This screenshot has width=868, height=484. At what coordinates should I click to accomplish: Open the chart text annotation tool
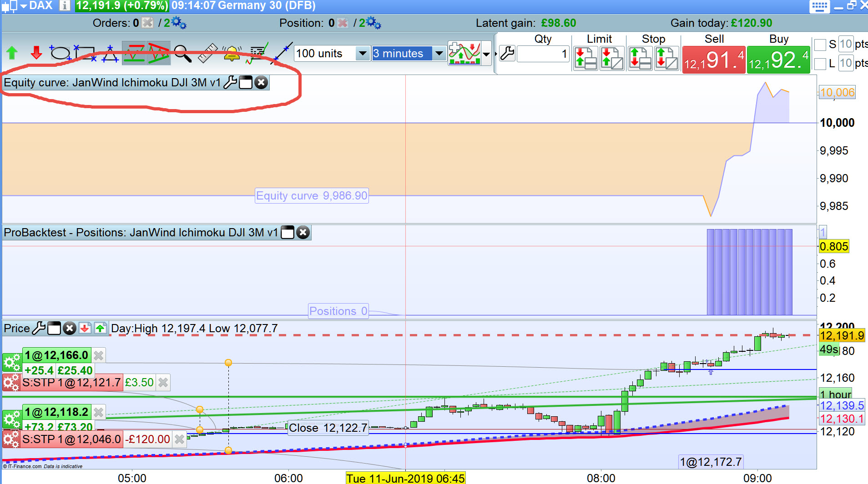point(257,54)
